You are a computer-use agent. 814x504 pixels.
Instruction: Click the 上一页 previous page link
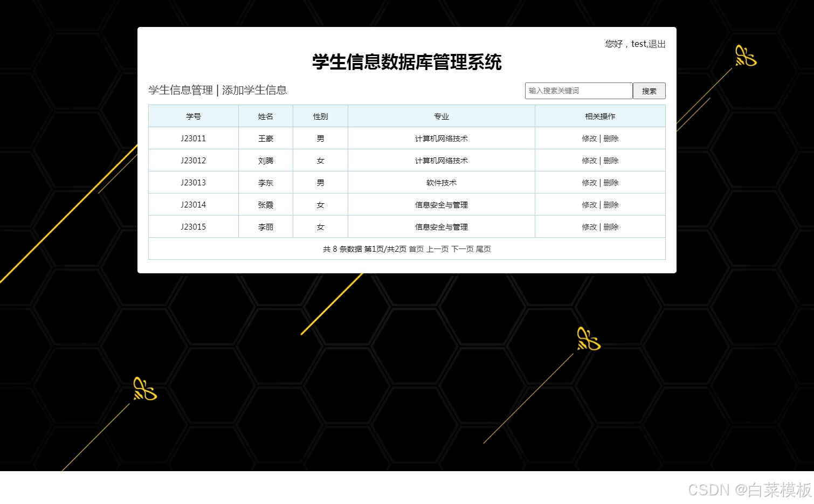coord(439,249)
